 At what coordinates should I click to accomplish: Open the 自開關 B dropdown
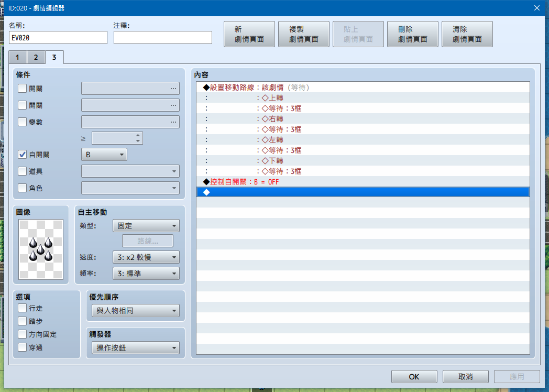coord(104,155)
